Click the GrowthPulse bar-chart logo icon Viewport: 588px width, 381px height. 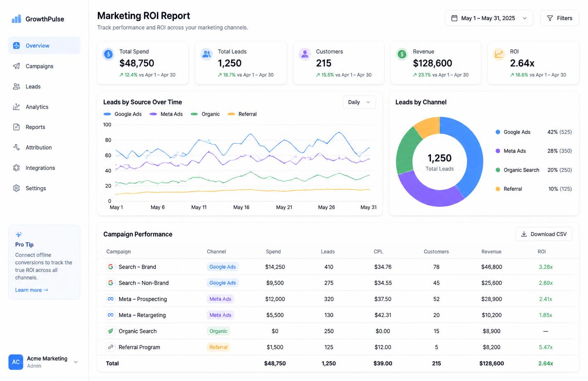(16, 19)
